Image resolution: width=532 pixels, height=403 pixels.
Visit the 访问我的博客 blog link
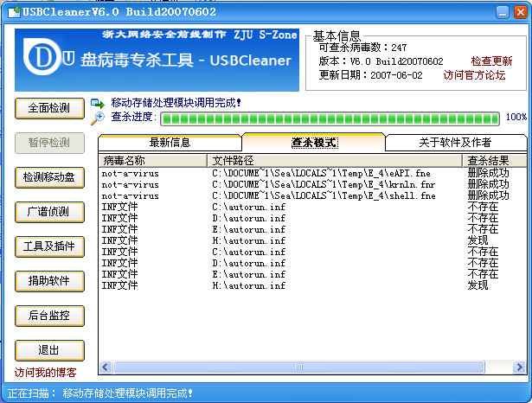[x=46, y=373]
